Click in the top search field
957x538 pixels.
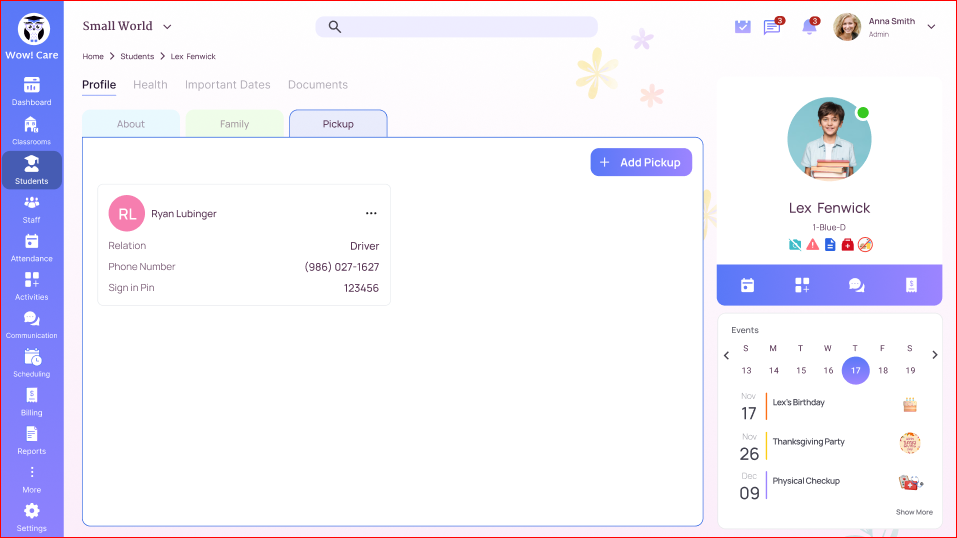(x=456, y=27)
